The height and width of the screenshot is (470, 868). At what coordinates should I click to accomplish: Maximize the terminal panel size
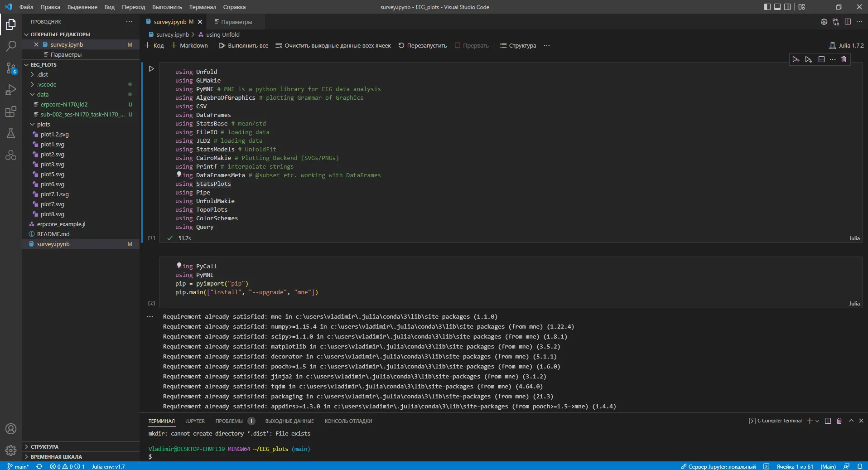point(851,421)
